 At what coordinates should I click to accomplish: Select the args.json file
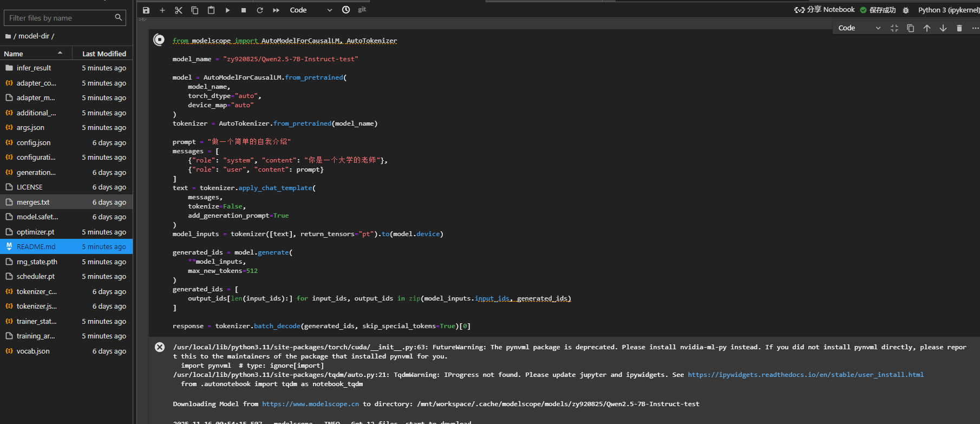coord(66,128)
